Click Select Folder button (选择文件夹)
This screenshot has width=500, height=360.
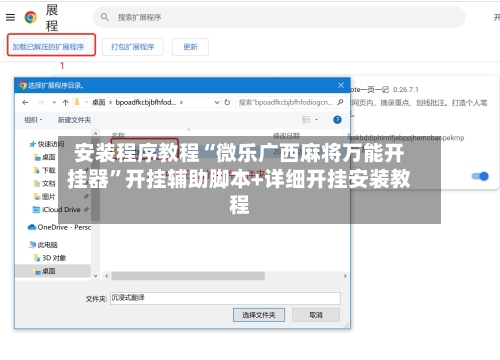259,315
